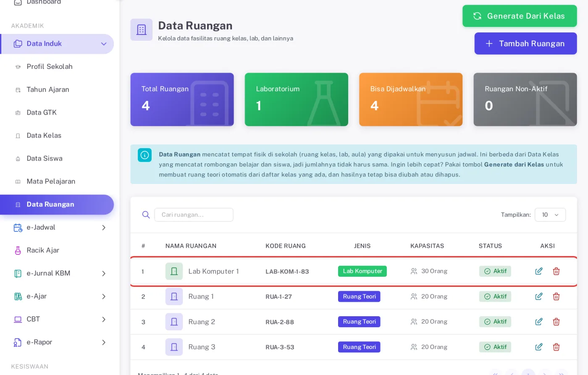Viewport: 588px width, 375px height.
Task: Click room code LAB-KOM-1-83
Action: pos(287,272)
